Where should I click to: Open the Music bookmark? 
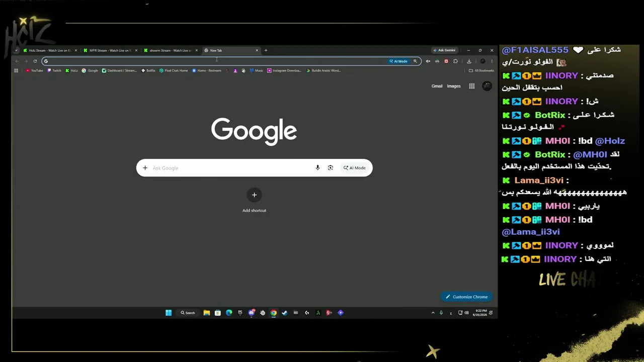[x=257, y=70]
